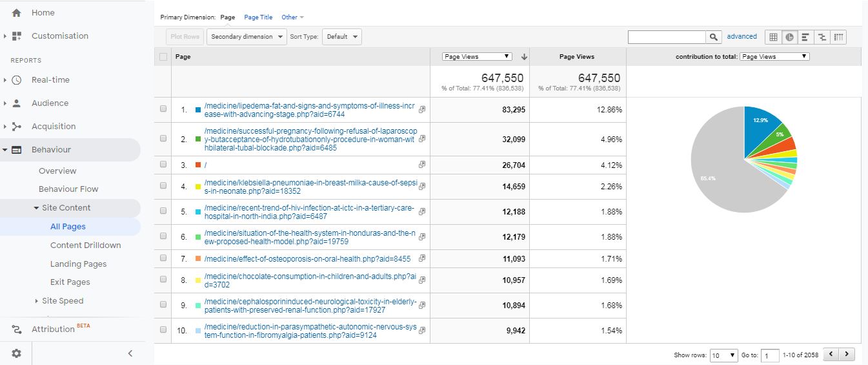Open row 1 page in new window icon
This screenshot has height=365, width=868.
pos(422,110)
